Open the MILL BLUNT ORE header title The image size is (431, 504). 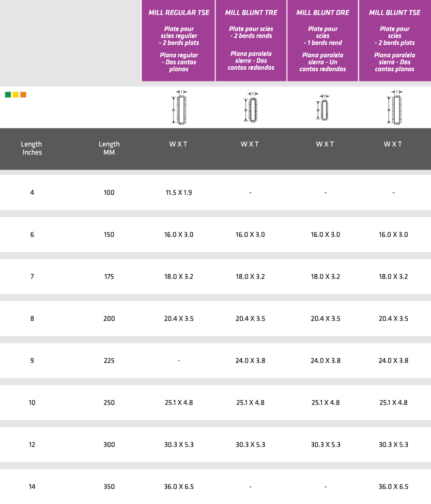pos(323,13)
